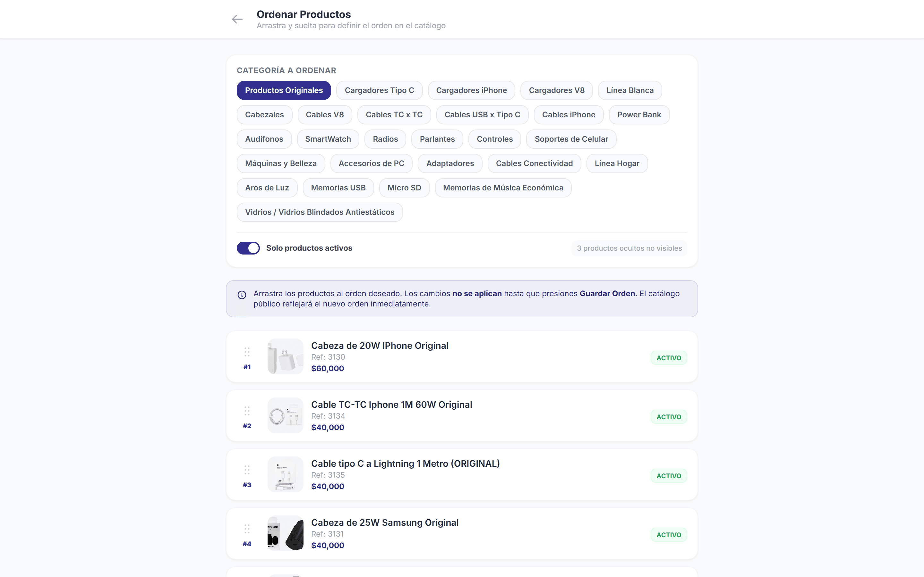The image size is (924, 577).
Task: Select the Línea Blanca category
Action: 629,90
